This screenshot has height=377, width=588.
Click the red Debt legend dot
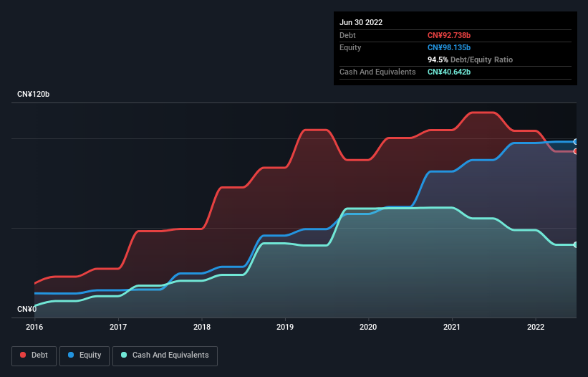[x=23, y=355]
